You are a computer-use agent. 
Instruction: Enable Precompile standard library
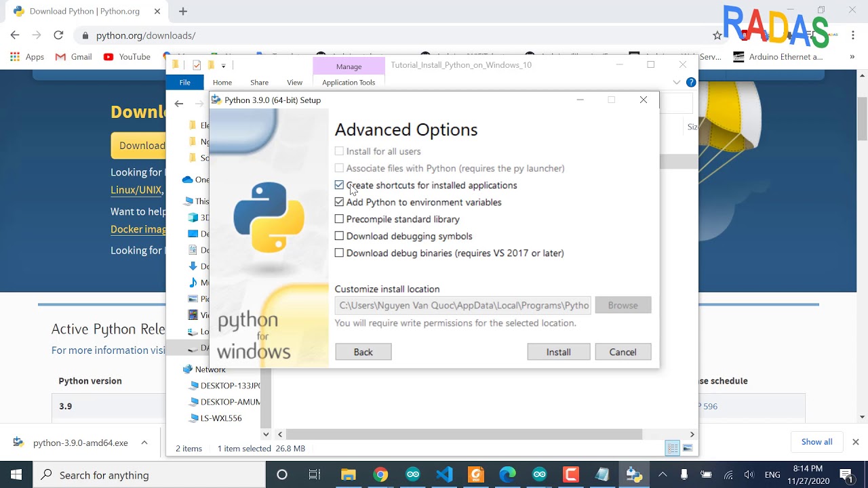[339, 219]
